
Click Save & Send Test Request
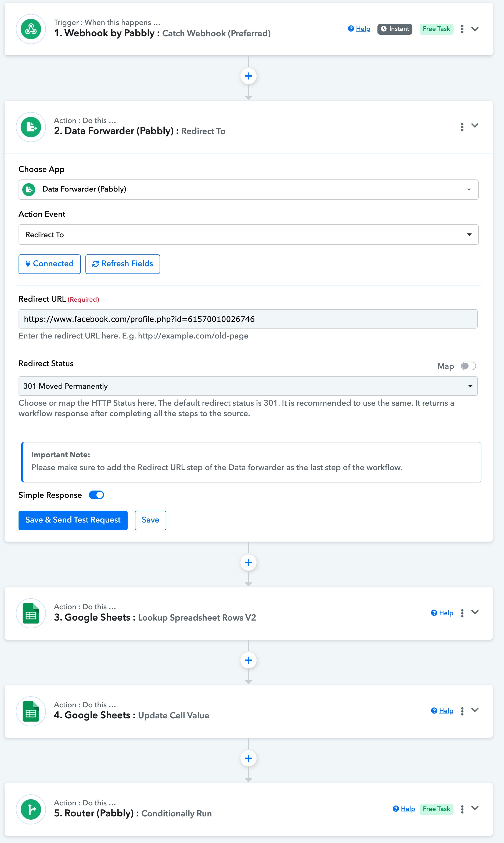(x=73, y=520)
